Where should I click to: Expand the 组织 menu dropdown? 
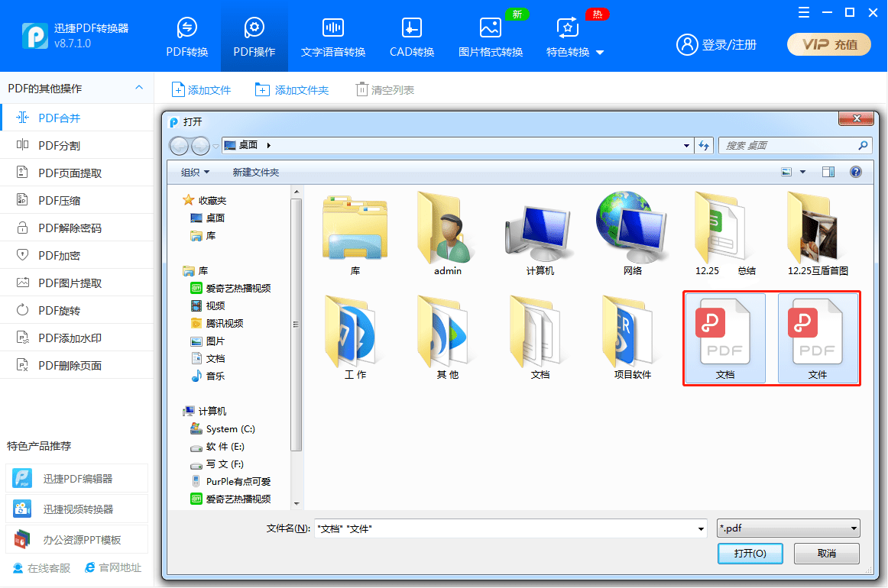196,173
